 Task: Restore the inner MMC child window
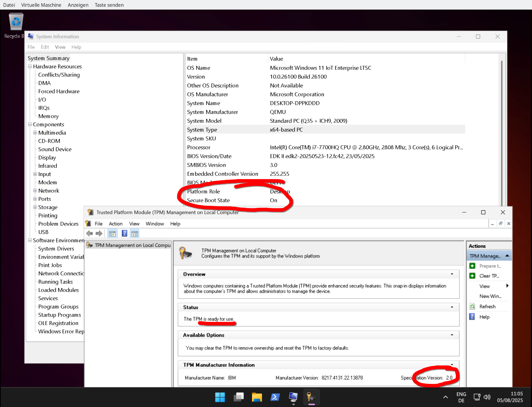[500, 223]
